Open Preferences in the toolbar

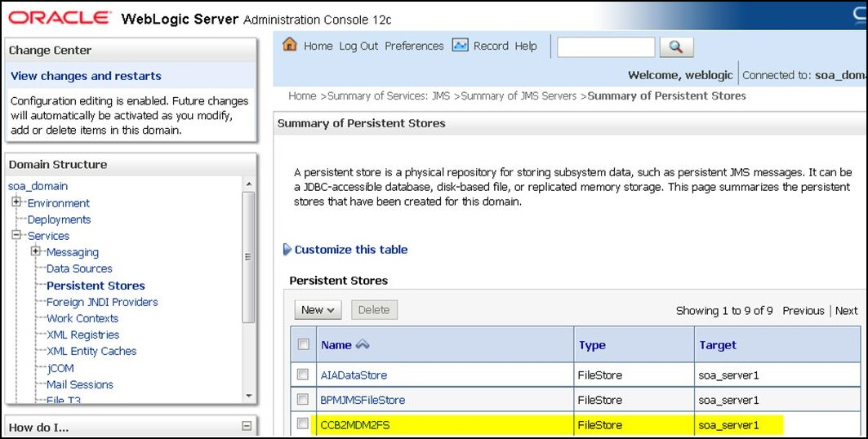tap(414, 46)
